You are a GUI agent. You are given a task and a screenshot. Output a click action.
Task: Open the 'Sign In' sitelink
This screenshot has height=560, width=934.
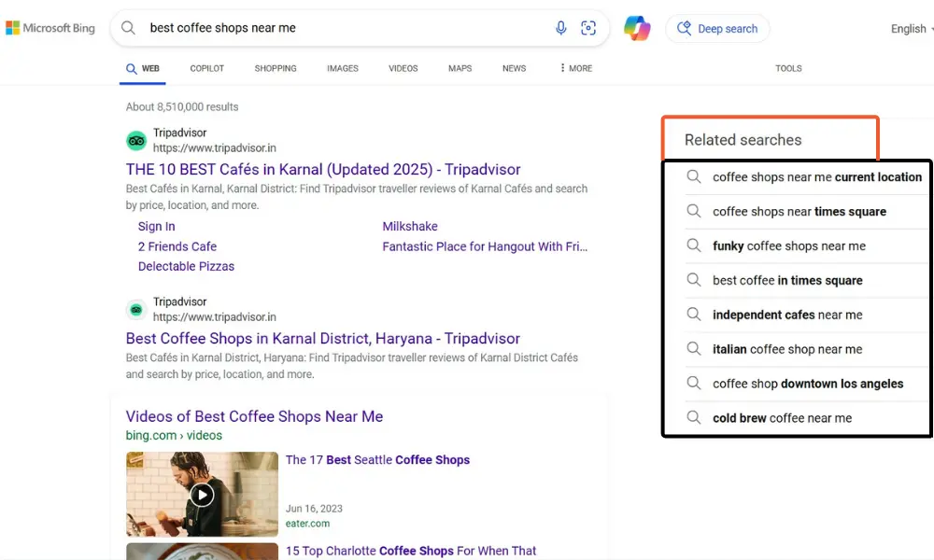pyautogui.click(x=157, y=226)
